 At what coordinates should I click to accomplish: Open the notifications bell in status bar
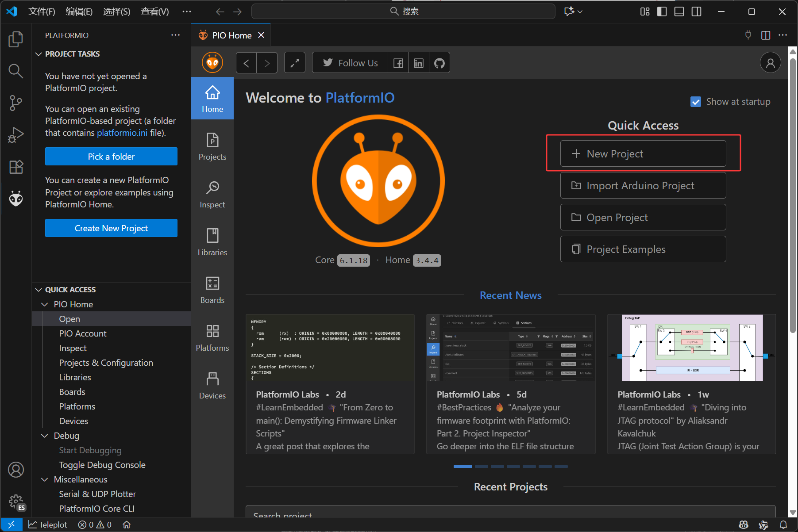coord(783,524)
